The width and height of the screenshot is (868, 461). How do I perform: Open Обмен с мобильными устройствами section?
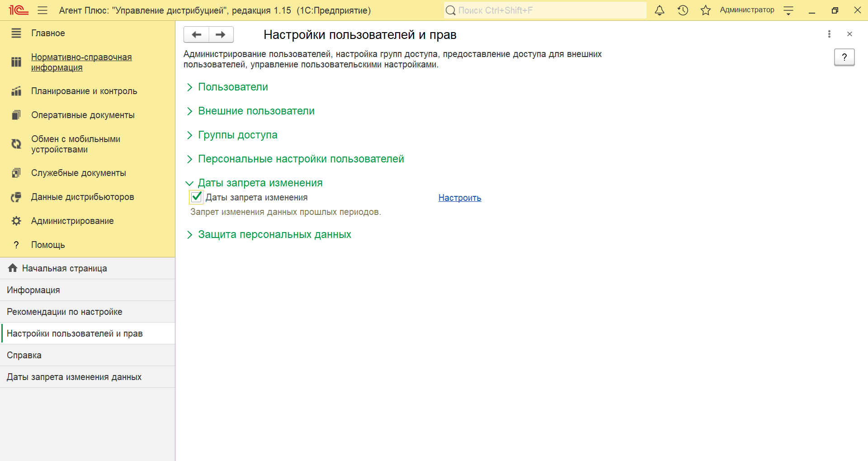tap(87, 144)
